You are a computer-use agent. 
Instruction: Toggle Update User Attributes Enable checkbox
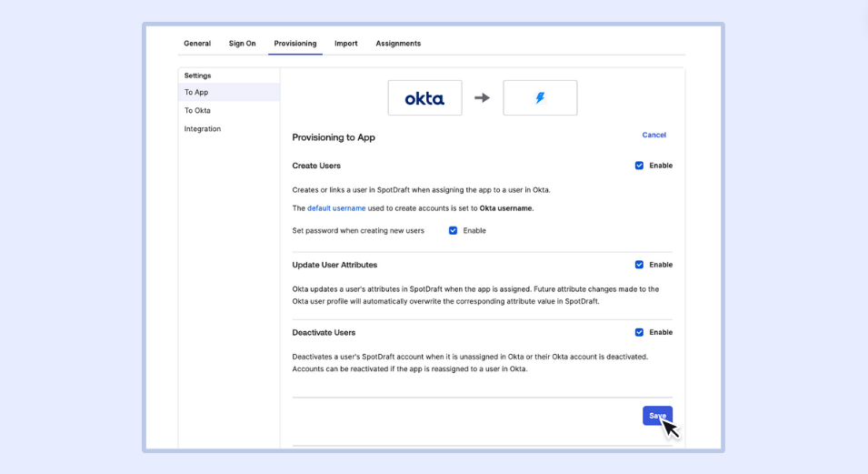[x=639, y=265]
